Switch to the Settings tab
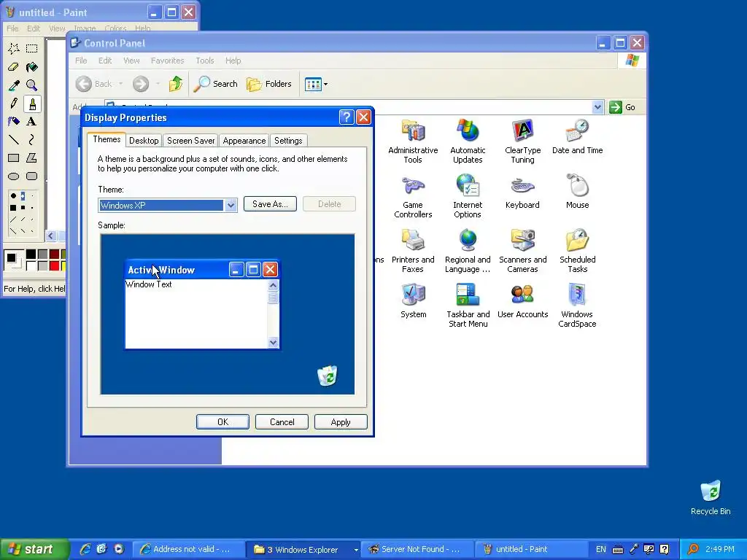The width and height of the screenshot is (747, 560). [288, 141]
